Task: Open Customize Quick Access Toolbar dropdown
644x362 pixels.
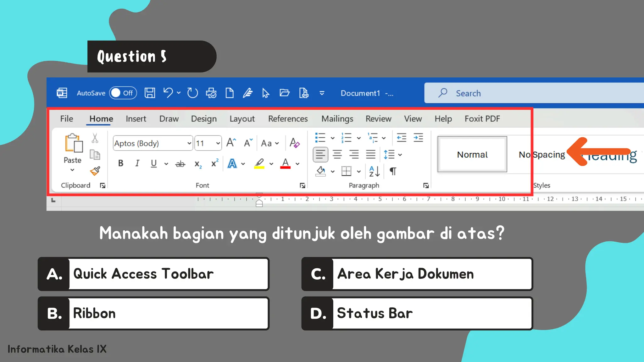Action: tap(322, 93)
